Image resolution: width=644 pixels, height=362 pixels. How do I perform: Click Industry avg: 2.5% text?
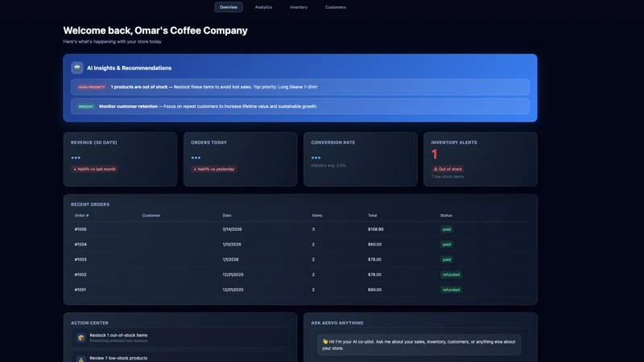(328, 166)
